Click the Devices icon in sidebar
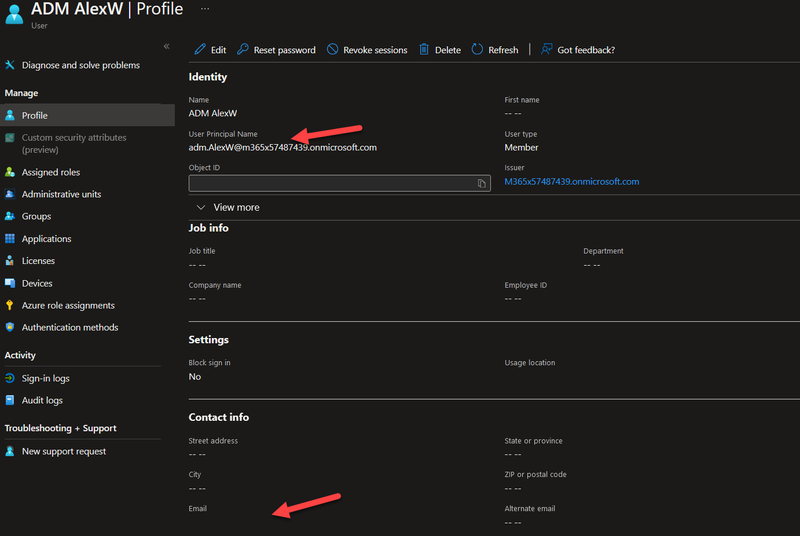The image size is (800, 536). point(10,283)
